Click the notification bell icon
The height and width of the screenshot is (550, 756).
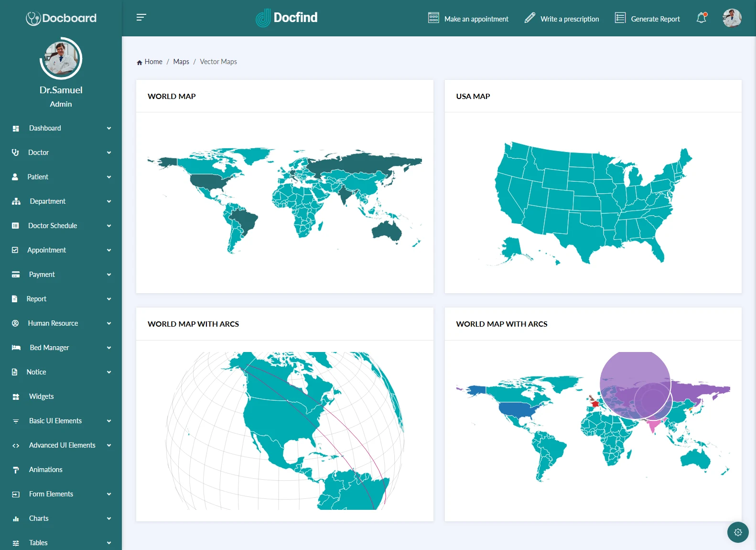tap(701, 18)
